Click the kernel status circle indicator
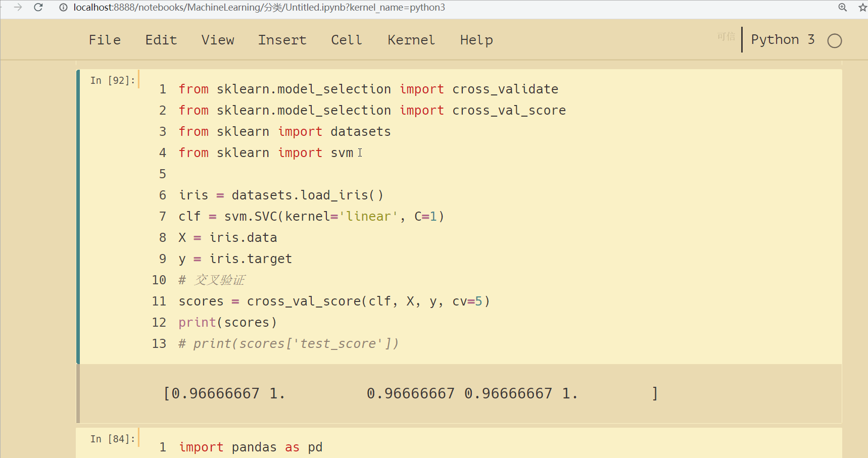 click(835, 40)
